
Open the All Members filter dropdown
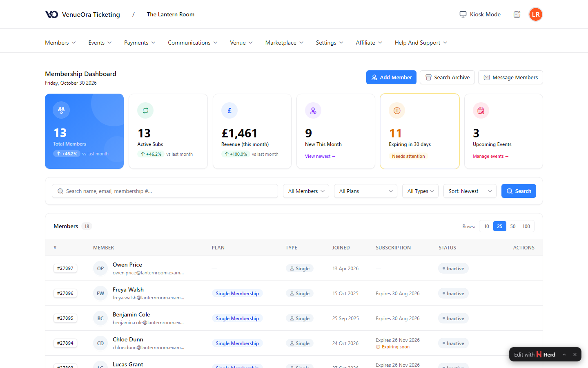click(306, 191)
